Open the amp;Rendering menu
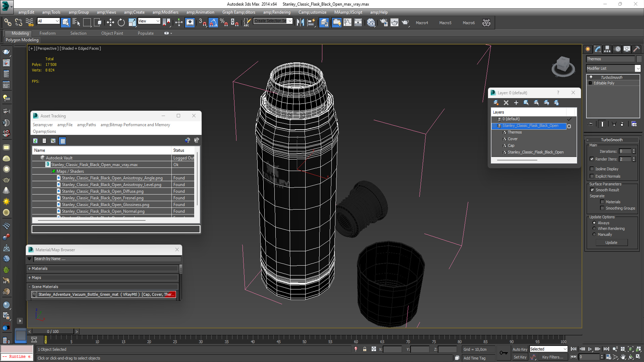The height and width of the screenshot is (362, 644). click(277, 12)
